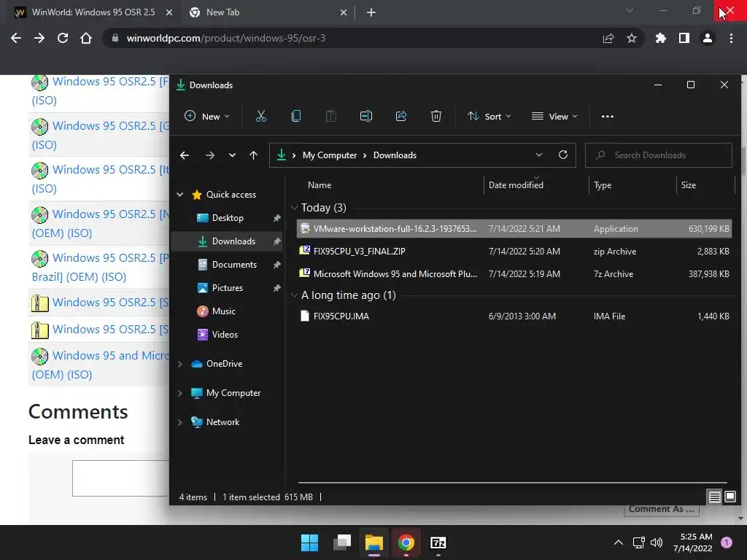
Task: Open a new Chrome tab with plus
Action: pos(371,12)
